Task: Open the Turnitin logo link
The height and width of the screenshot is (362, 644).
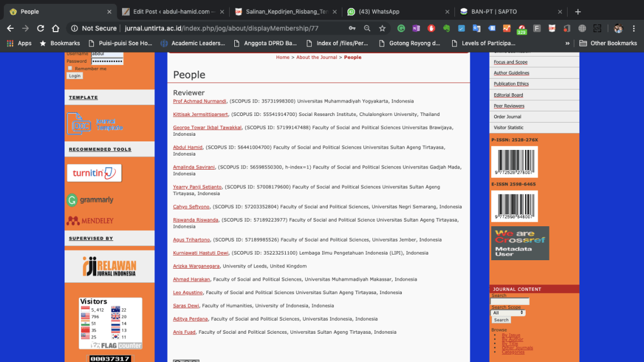Action: point(94,173)
